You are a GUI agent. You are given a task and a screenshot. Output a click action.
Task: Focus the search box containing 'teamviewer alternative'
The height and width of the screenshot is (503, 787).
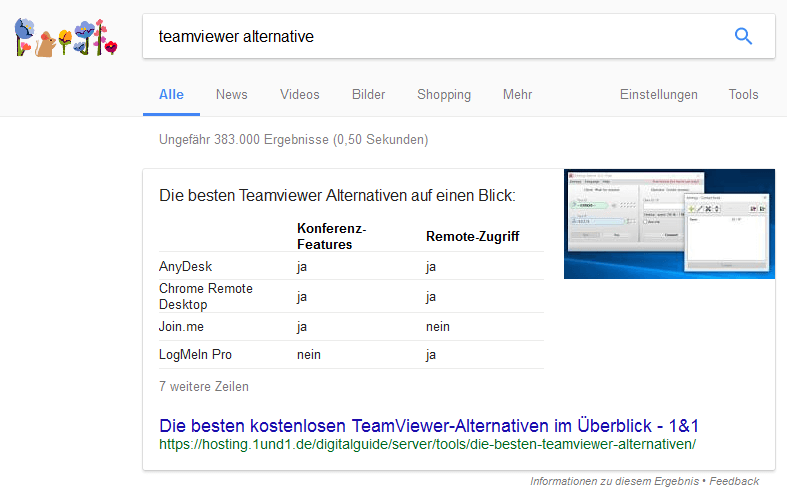[x=430, y=37]
